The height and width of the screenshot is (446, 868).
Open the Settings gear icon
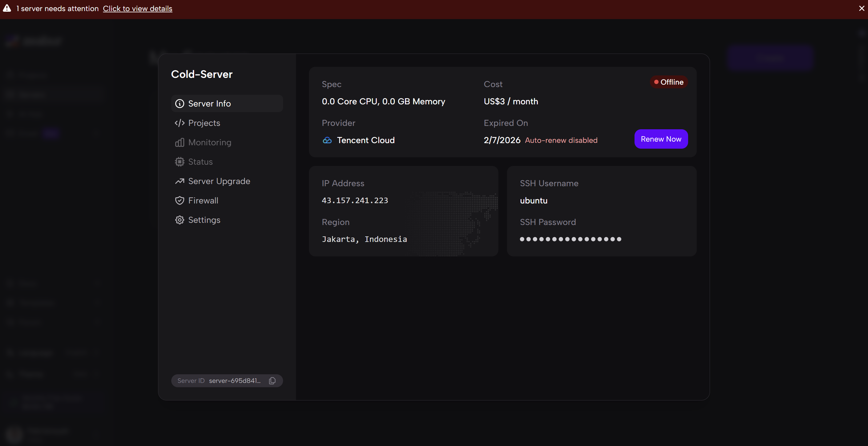coord(180,220)
